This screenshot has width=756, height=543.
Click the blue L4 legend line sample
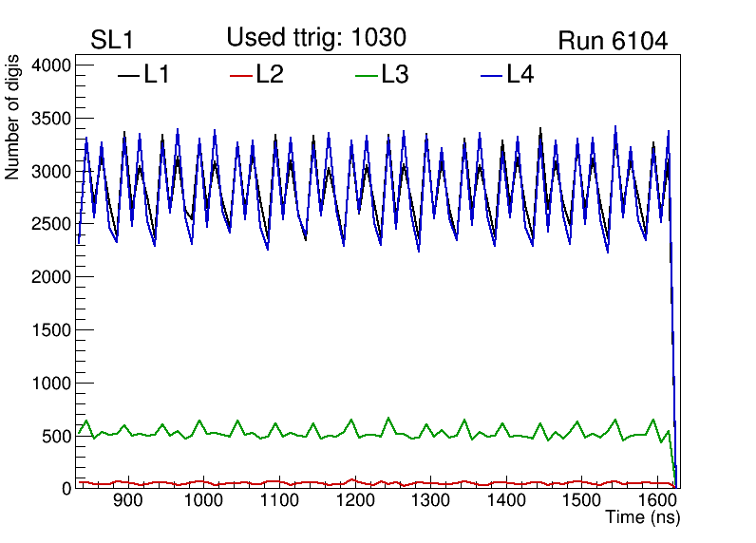[490, 75]
